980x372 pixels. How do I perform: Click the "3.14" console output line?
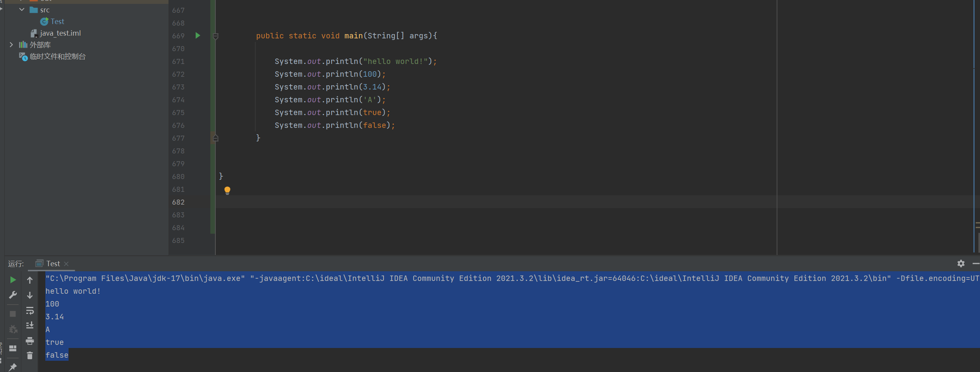tap(55, 317)
